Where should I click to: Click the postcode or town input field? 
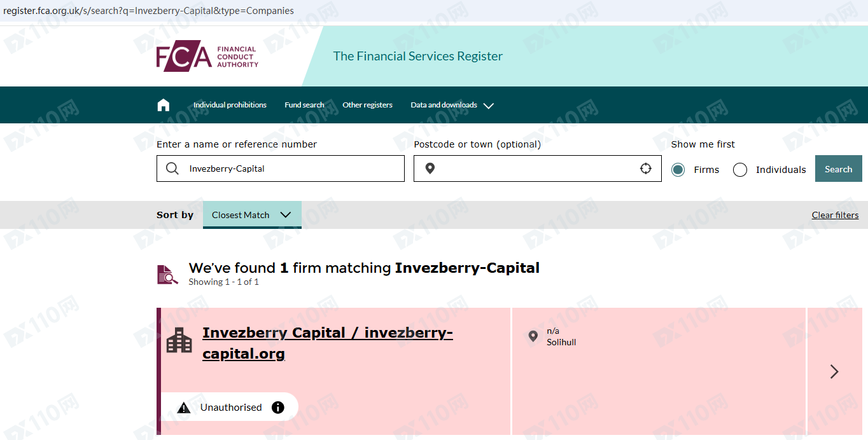(535, 168)
